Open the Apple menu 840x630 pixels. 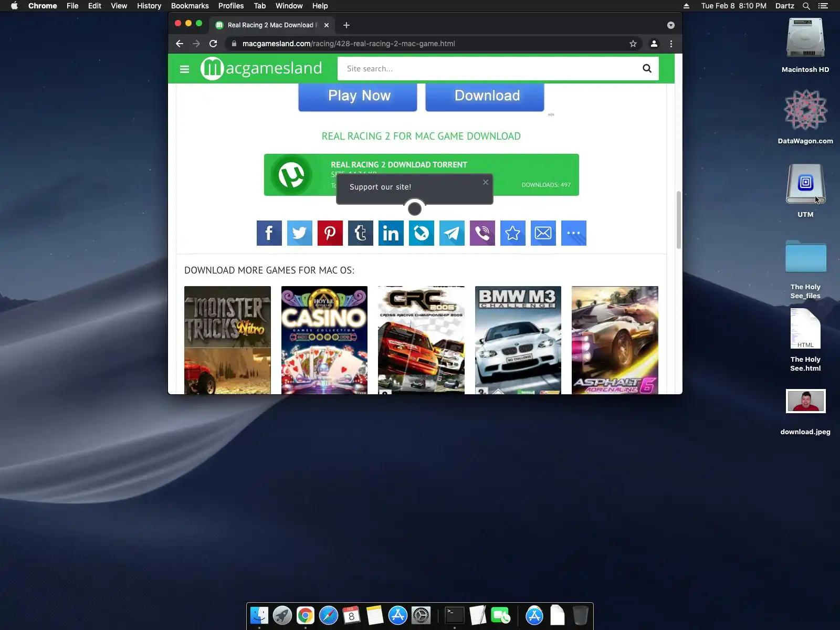click(x=14, y=6)
